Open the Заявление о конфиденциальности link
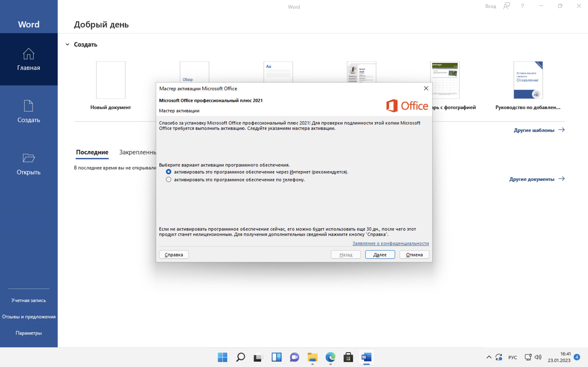 click(x=391, y=243)
